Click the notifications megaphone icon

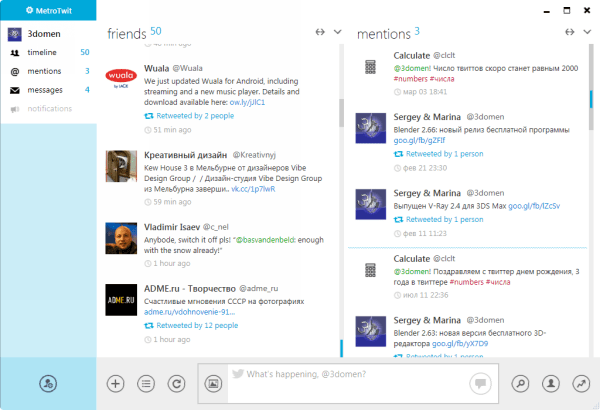point(15,109)
